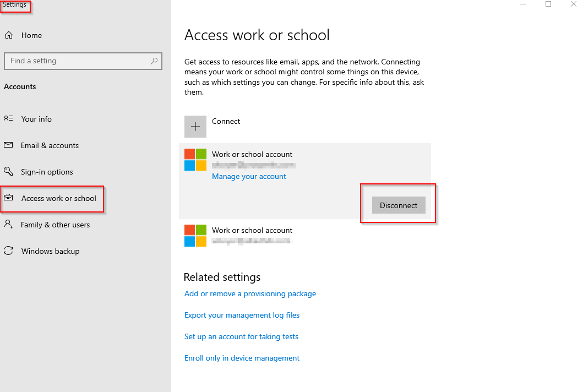The height and width of the screenshot is (392, 583).
Task: Click the Home house icon
Action: pos(9,35)
